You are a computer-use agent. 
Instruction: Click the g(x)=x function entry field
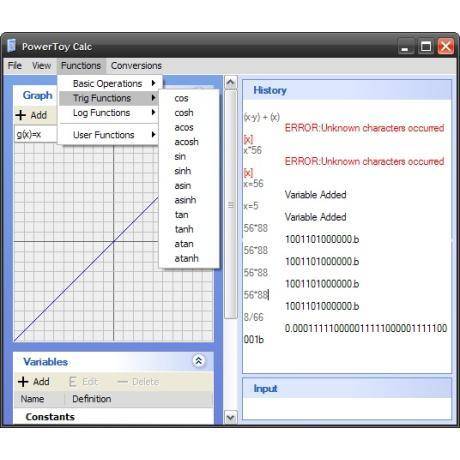tap(35, 134)
